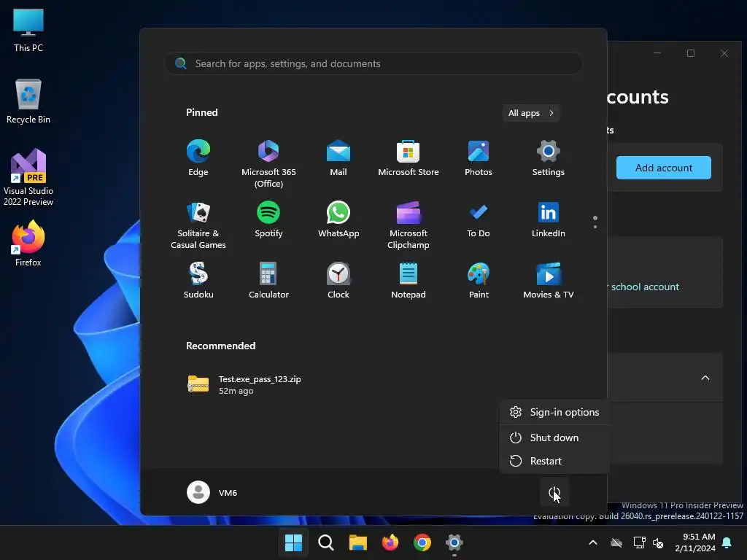The height and width of the screenshot is (560, 747).
Task: Select the Firefox desktop shortcut
Action: 28,244
